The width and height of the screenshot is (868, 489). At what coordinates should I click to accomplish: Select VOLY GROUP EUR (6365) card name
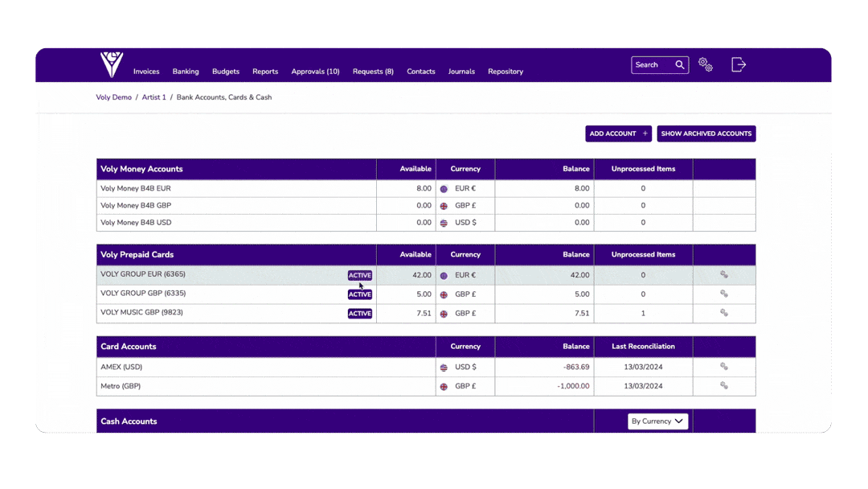coord(143,274)
